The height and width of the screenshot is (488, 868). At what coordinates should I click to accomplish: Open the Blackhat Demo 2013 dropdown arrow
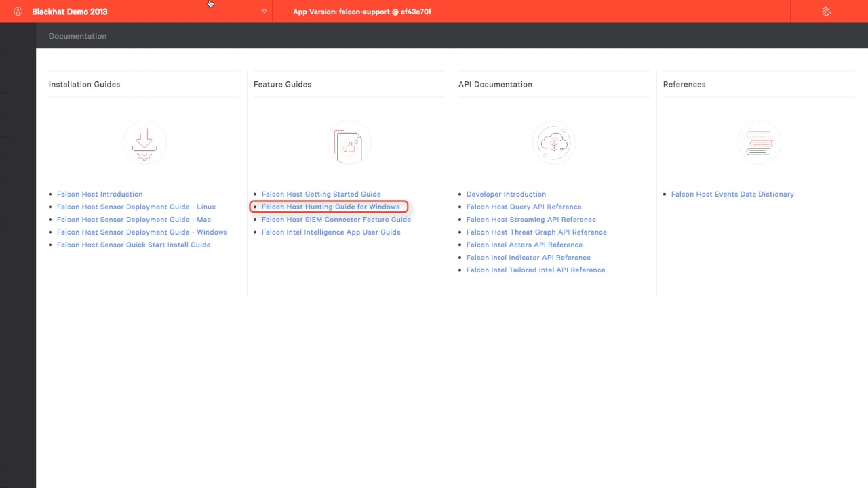pyautogui.click(x=264, y=12)
